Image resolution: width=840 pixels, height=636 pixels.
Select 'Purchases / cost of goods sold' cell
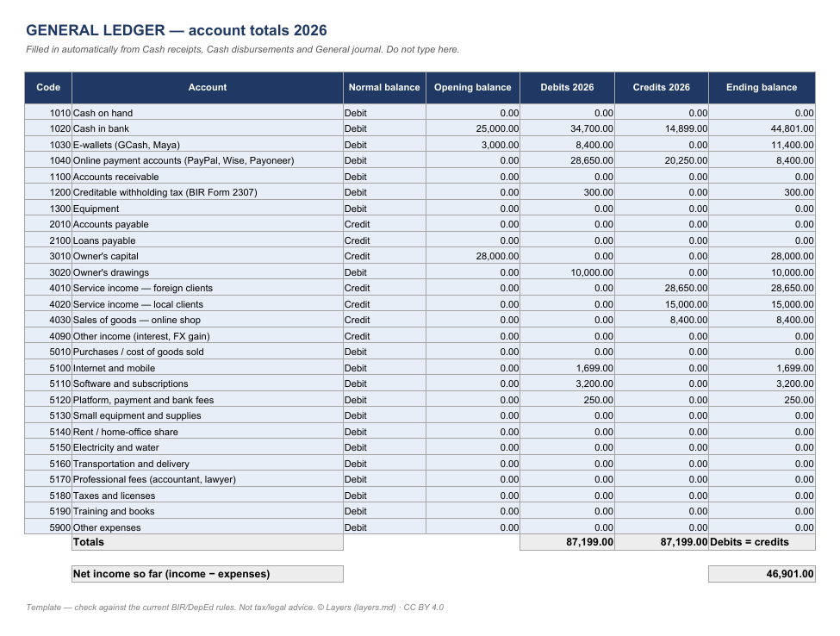pyautogui.click(x=208, y=352)
